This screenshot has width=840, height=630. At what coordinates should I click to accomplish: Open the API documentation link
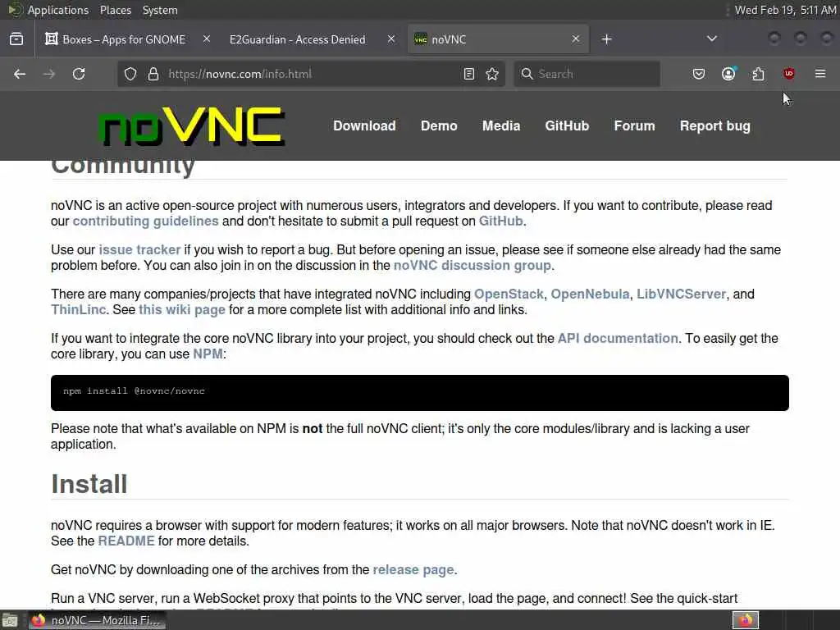coord(618,338)
